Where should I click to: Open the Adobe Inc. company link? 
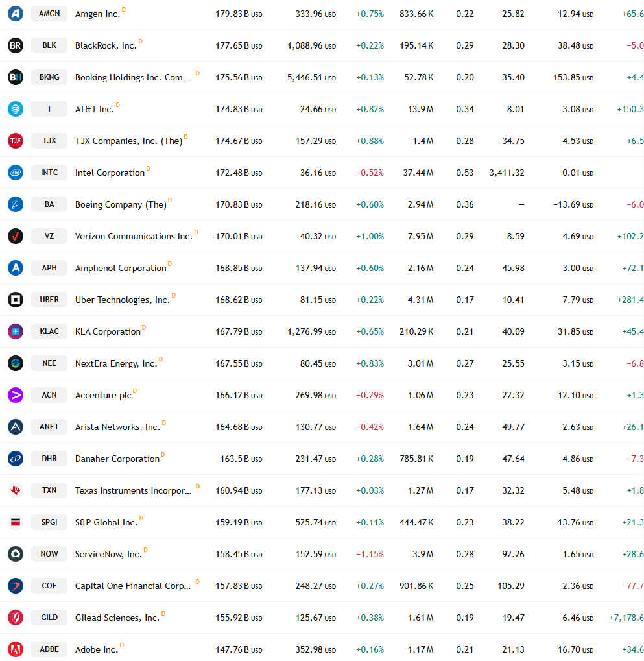coord(97,649)
